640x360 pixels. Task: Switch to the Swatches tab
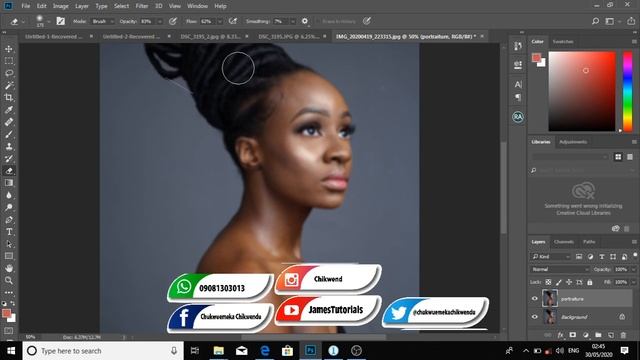tap(563, 42)
